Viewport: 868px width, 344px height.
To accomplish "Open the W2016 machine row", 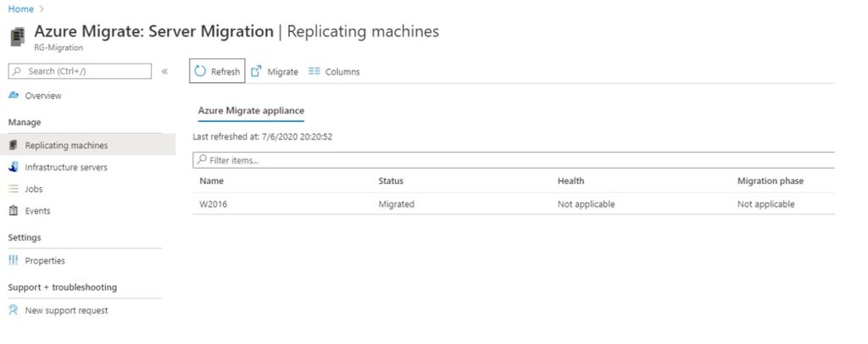I will 513,204.
